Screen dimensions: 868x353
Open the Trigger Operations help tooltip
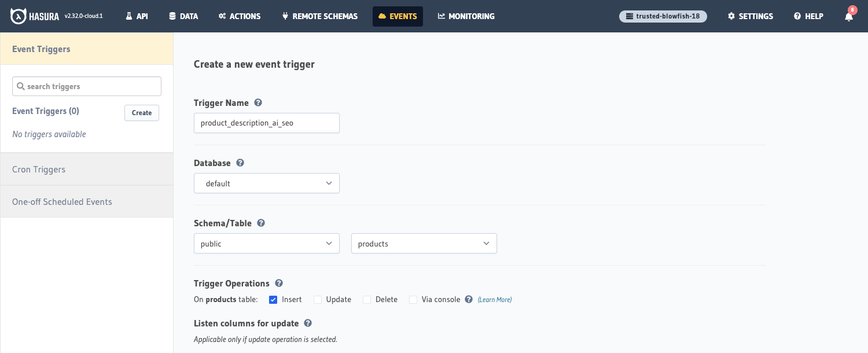(279, 283)
